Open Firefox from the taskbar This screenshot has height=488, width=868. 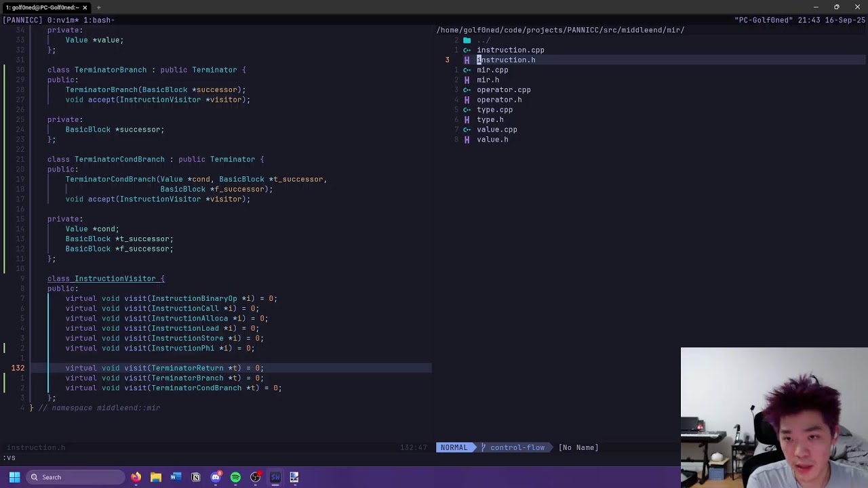coord(136,477)
